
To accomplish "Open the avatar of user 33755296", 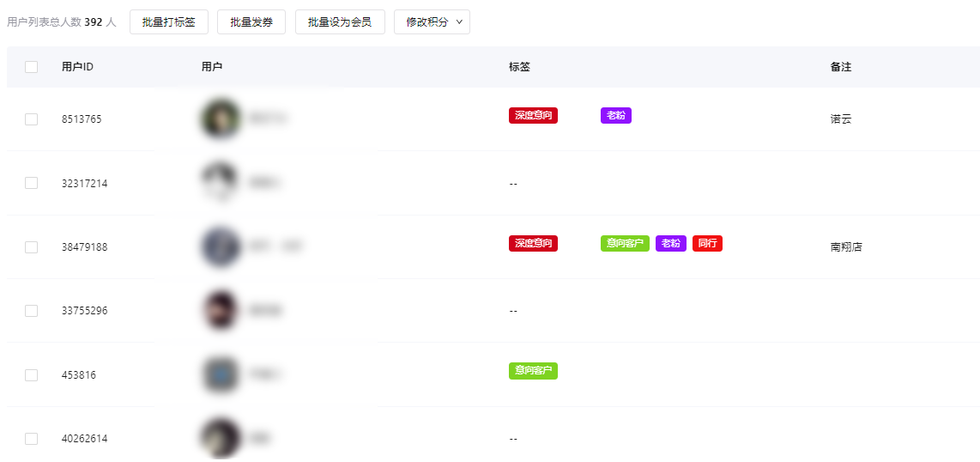I will [x=221, y=310].
